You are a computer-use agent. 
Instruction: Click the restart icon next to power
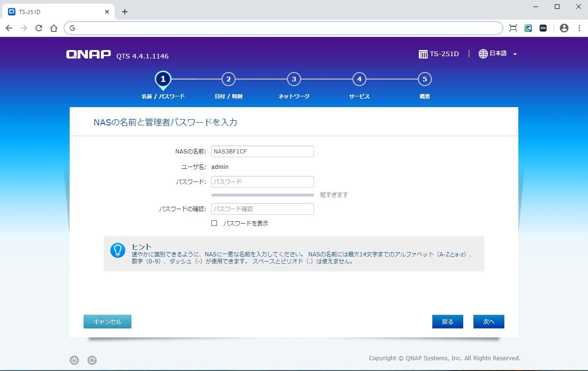pos(92,360)
